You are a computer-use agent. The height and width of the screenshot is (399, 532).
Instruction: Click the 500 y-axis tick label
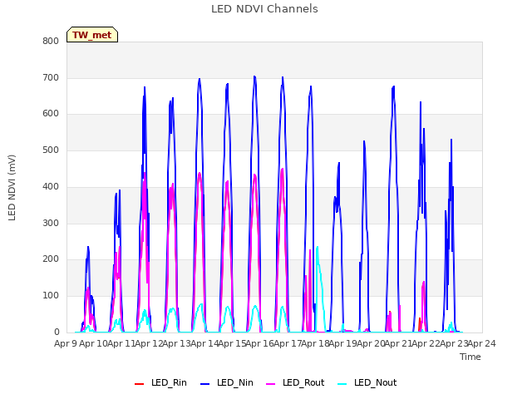51,150
